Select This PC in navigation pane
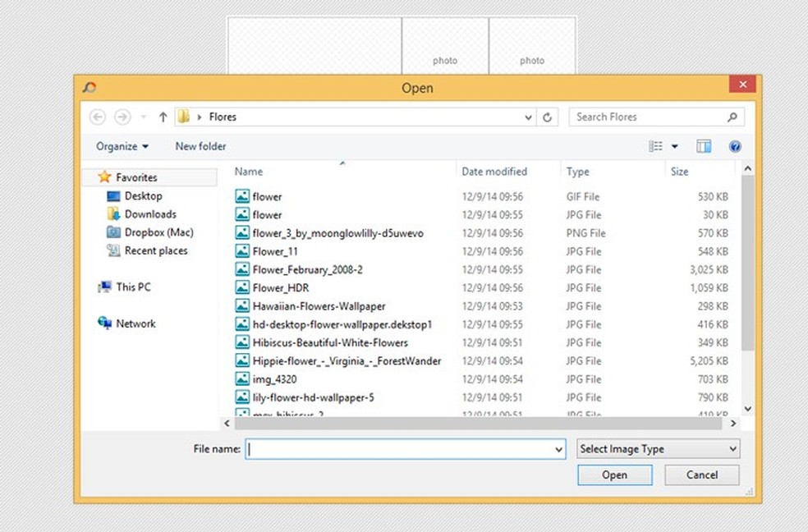 (x=133, y=287)
